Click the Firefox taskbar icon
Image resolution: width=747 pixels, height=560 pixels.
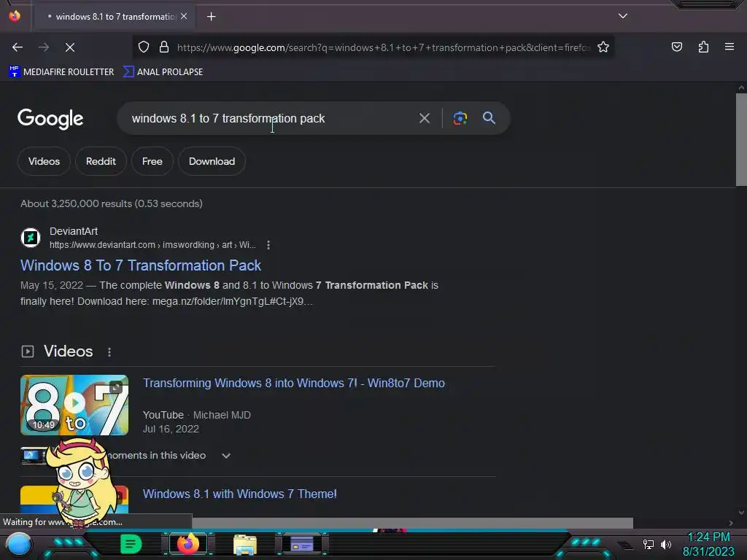188,544
